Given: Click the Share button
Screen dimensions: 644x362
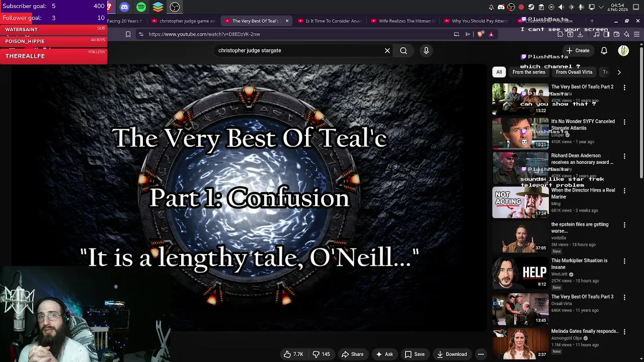Looking at the screenshot, I should point(352,354).
